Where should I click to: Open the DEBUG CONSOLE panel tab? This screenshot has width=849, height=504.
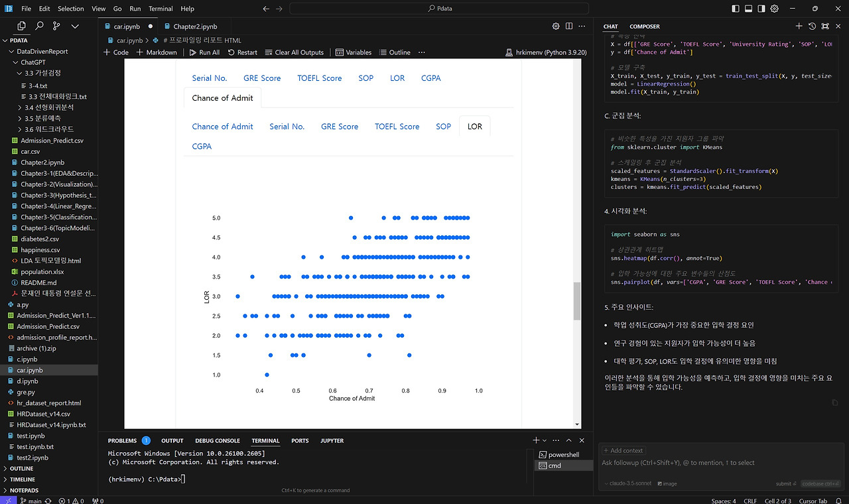(x=218, y=440)
